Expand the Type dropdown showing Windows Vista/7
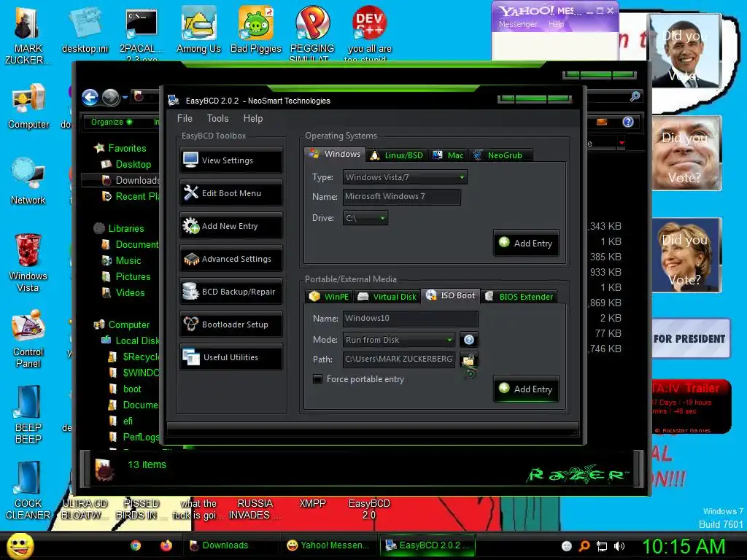The image size is (747, 560). (405, 177)
